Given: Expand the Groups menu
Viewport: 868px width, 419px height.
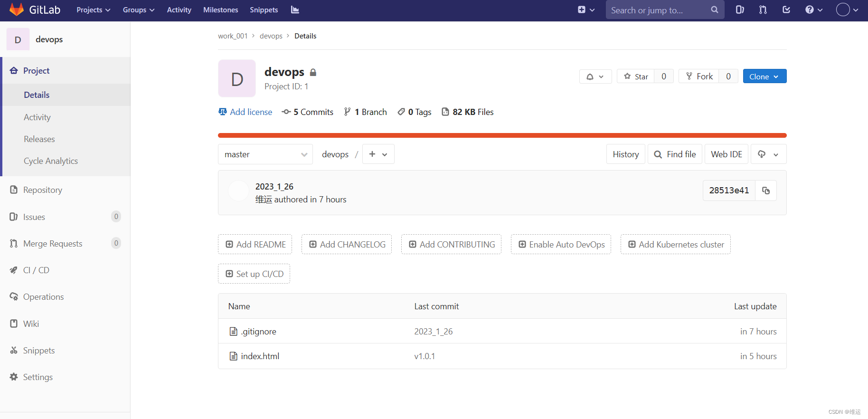Looking at the screenshot, I should click(139, 10).
